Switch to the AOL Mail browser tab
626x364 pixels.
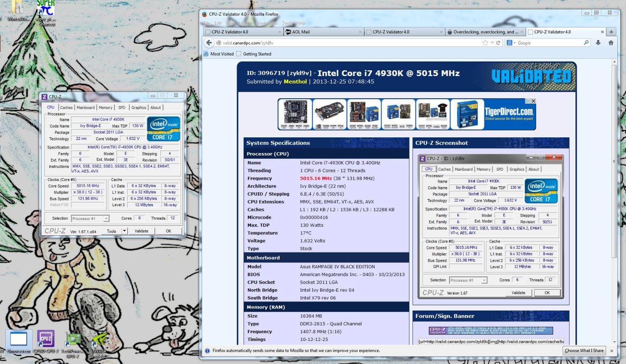point(324,32)
